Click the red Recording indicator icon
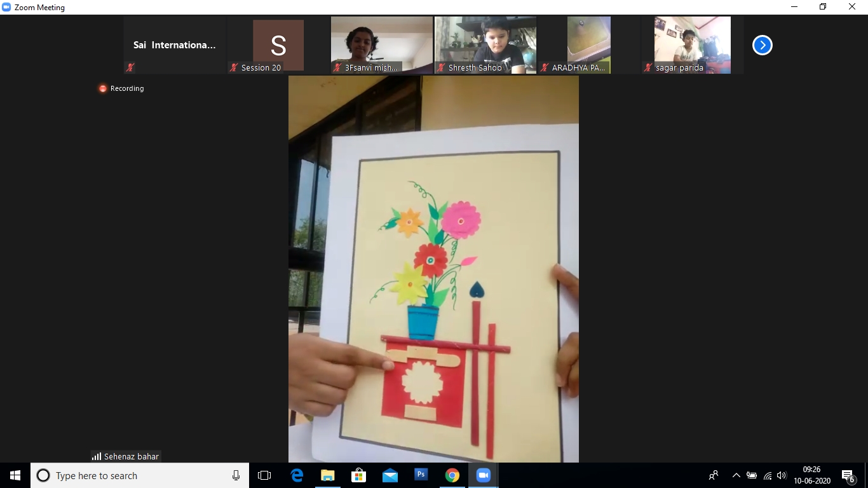This screenshot has height=488, width=868. tap(103, 88)
